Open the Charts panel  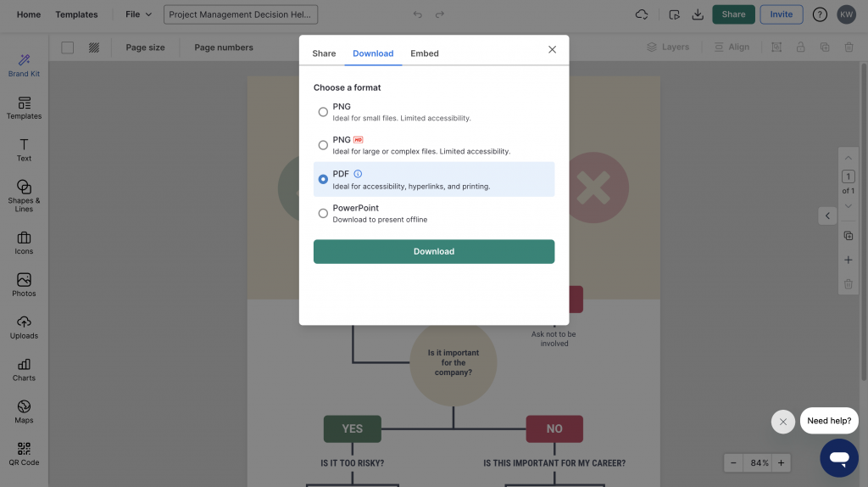tap(24, 369)
